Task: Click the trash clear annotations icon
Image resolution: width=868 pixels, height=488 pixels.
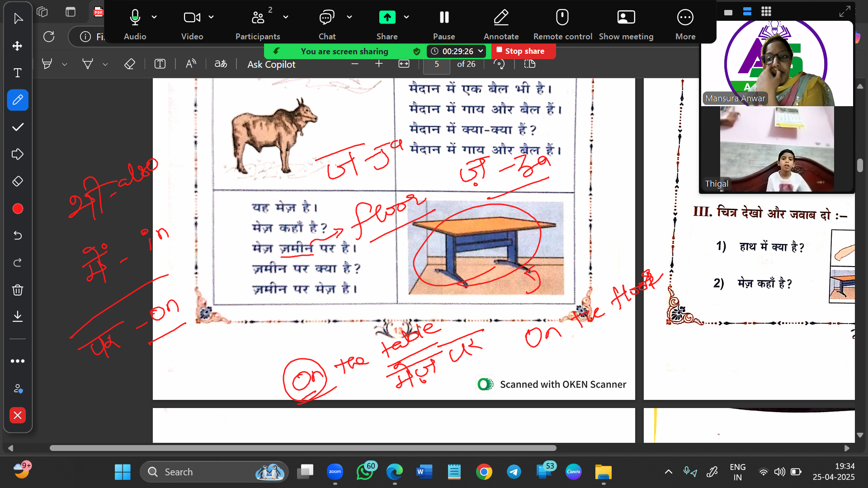Action: tap(18, 290)
